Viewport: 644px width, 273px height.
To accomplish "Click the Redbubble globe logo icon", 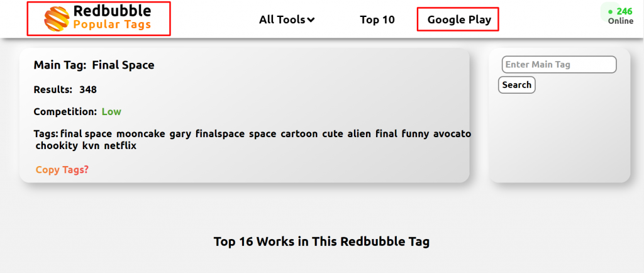I will pos(57,19).
